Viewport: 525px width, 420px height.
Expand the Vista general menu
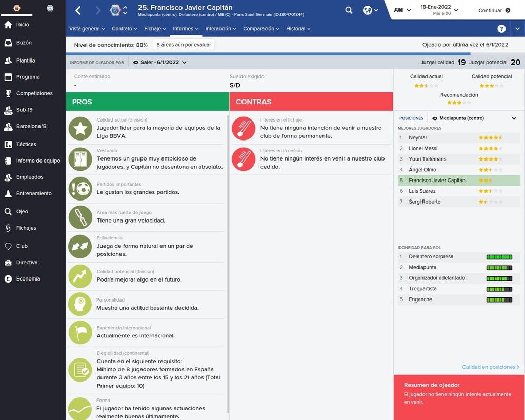pyautogui.click(x=87, y=29)
